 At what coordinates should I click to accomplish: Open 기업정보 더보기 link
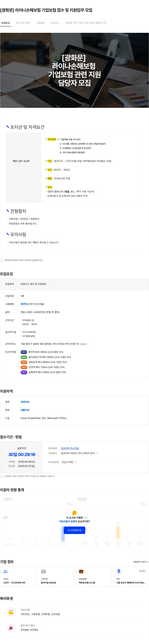click(x=140, y=562)
